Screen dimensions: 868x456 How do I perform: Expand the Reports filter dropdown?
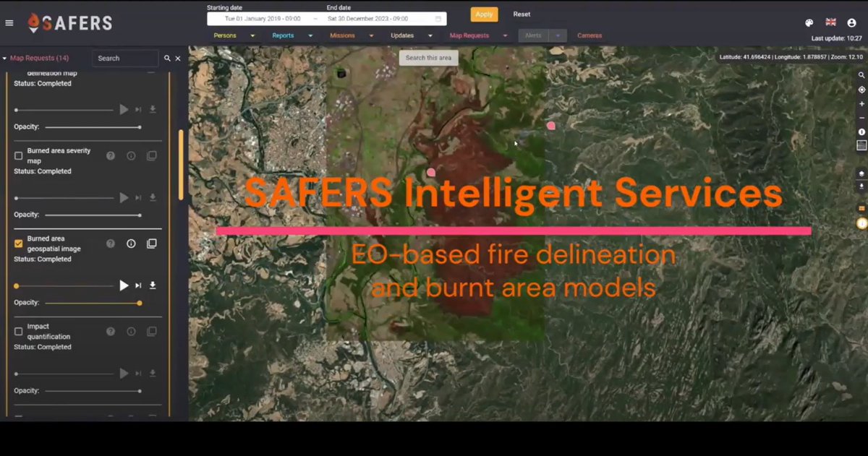click(310, 35)
